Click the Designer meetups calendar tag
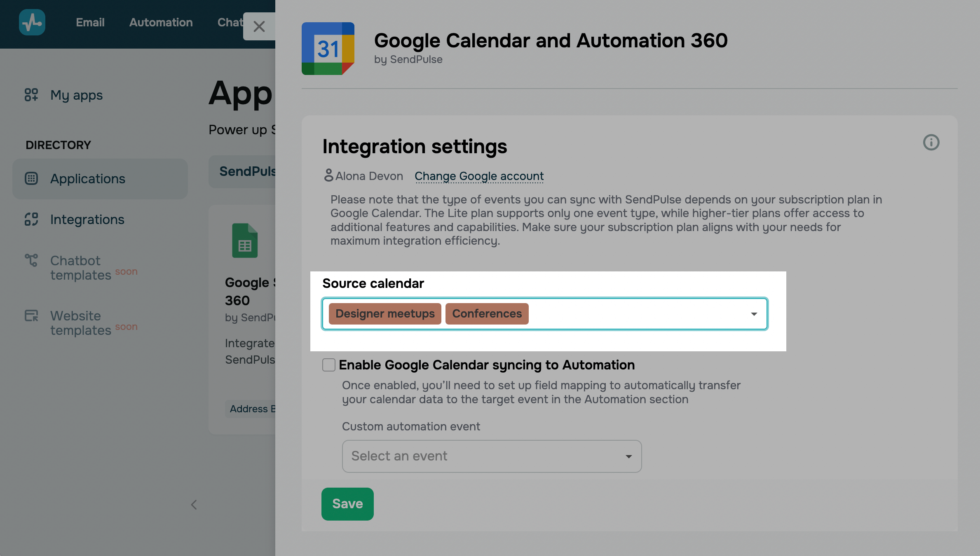980x556 pixels. [x=384, y=314]
